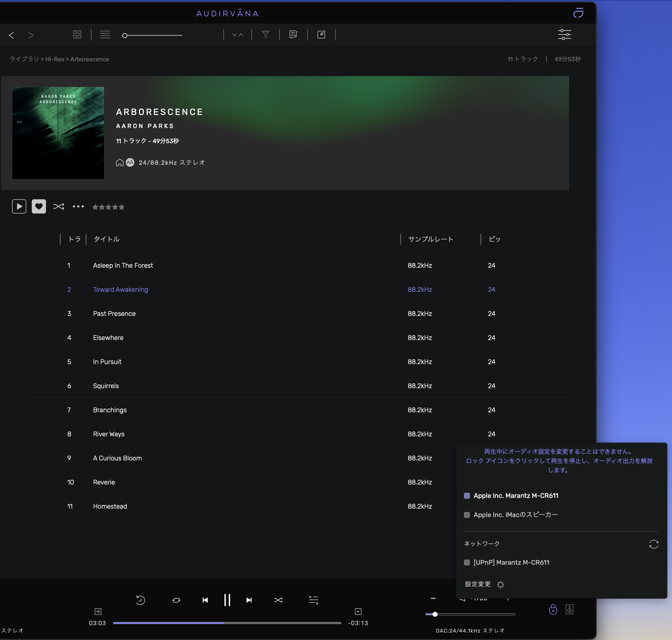Open the audio settings sliders icon

click(x=564, y=34)
